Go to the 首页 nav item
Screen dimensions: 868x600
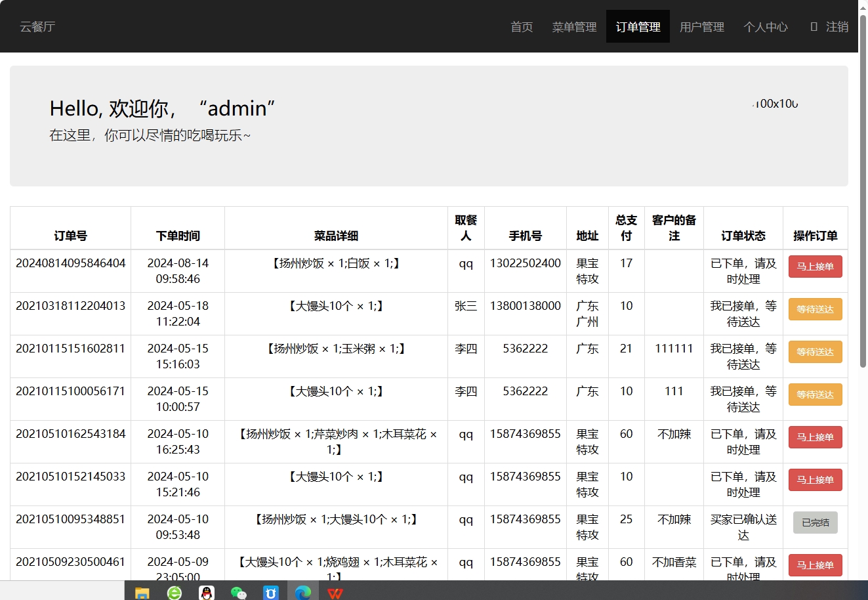(522, 27)
